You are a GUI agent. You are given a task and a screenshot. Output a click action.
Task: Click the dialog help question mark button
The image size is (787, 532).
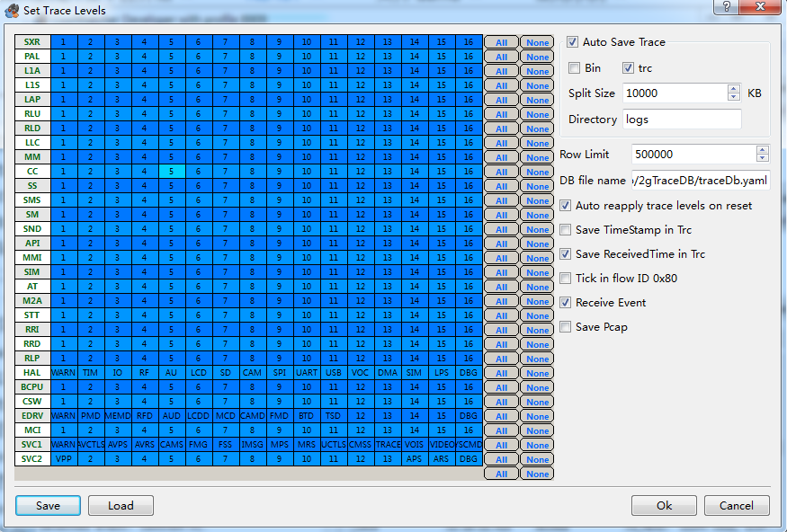pos(726,6)
